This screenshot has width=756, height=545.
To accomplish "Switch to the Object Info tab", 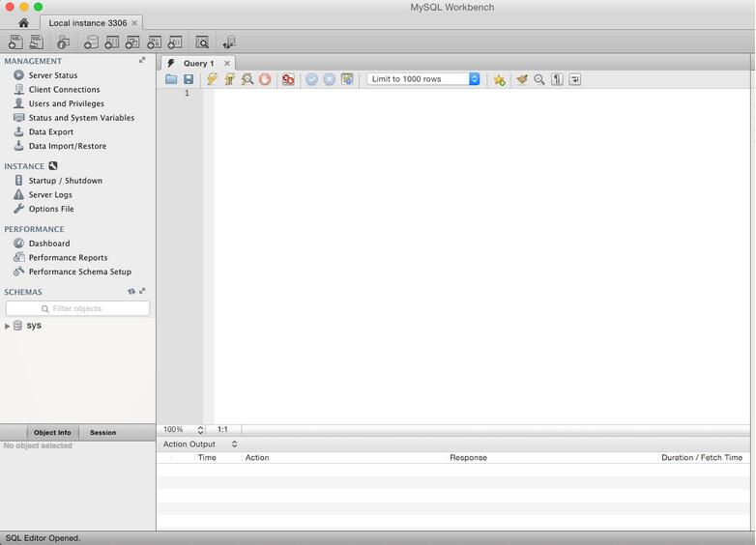I will tap(52, 432).
